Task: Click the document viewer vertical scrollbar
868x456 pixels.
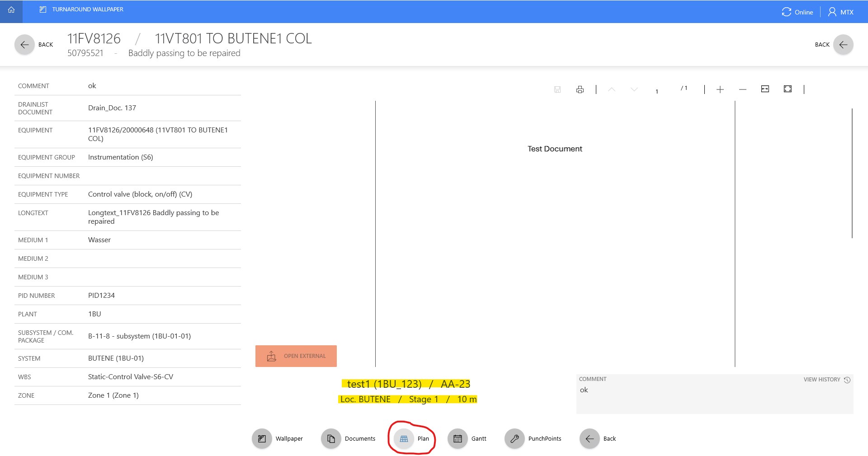Action: (852, 173)
